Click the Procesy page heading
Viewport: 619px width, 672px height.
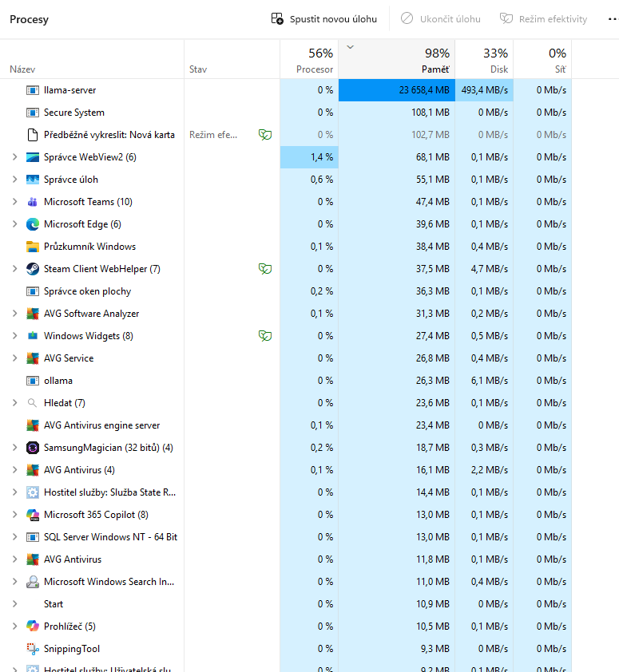pos(30,19)
